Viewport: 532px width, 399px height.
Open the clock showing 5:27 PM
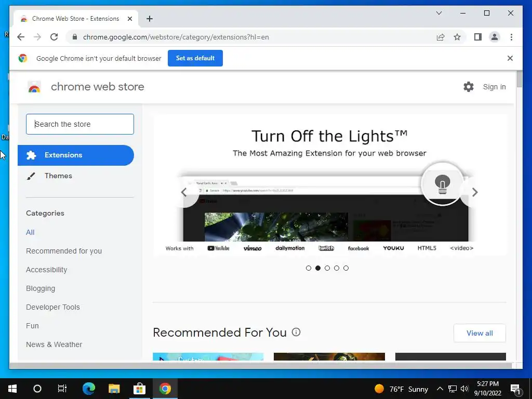(x=487, y=389)
